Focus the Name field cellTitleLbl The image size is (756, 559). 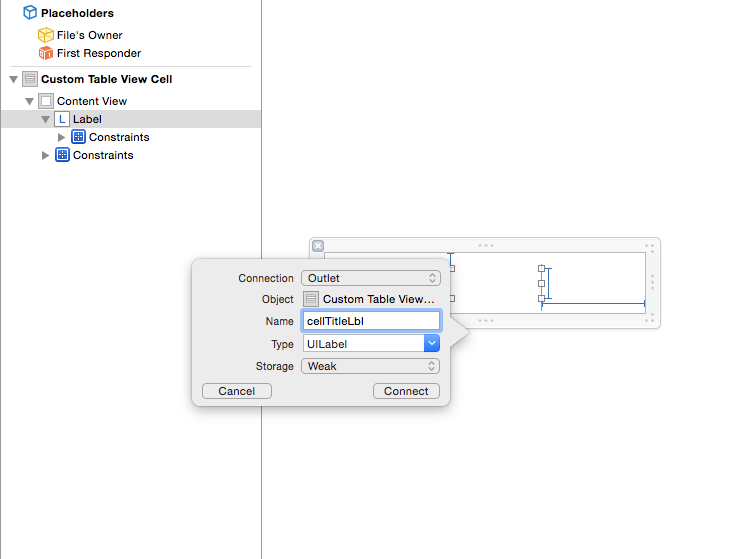pyautogui.click(x=371, y=321)
